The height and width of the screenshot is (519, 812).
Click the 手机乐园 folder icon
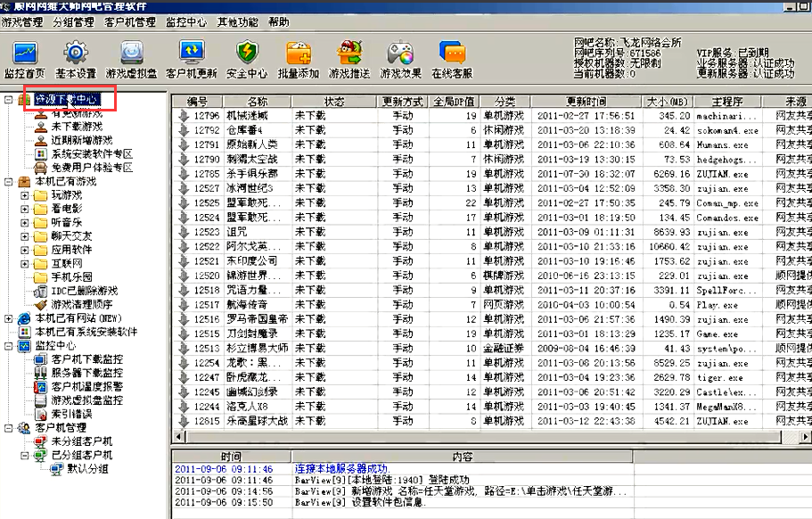[x=40, y=277]
